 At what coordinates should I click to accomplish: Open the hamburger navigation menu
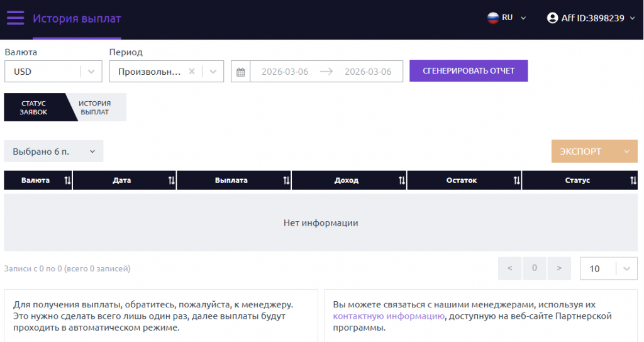point(16,18)
